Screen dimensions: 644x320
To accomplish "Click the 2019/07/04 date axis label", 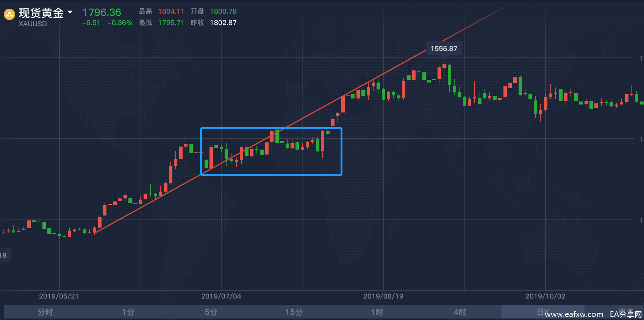I will pos(221,296).
